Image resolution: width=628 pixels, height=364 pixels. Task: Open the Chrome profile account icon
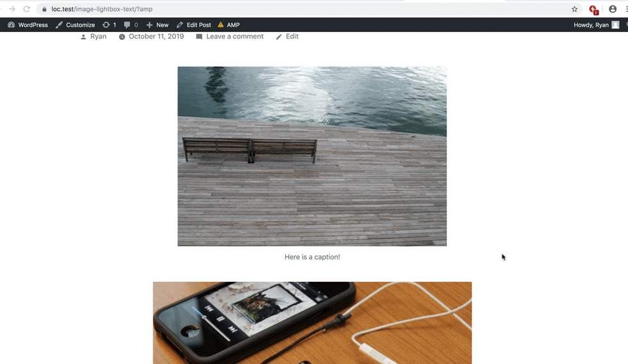click(613, 9)
